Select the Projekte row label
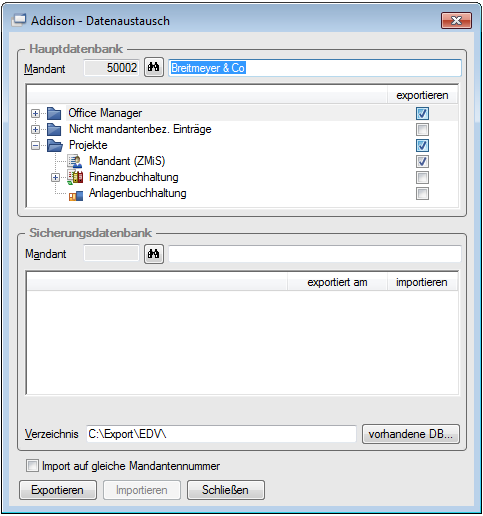 tap(88, 145)
